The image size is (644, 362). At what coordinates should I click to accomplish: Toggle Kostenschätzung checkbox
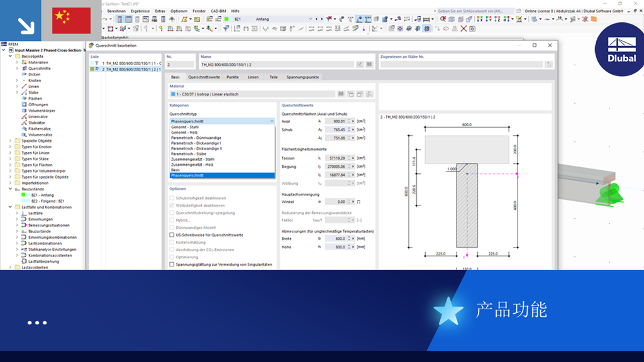click(x=172, y=242)
